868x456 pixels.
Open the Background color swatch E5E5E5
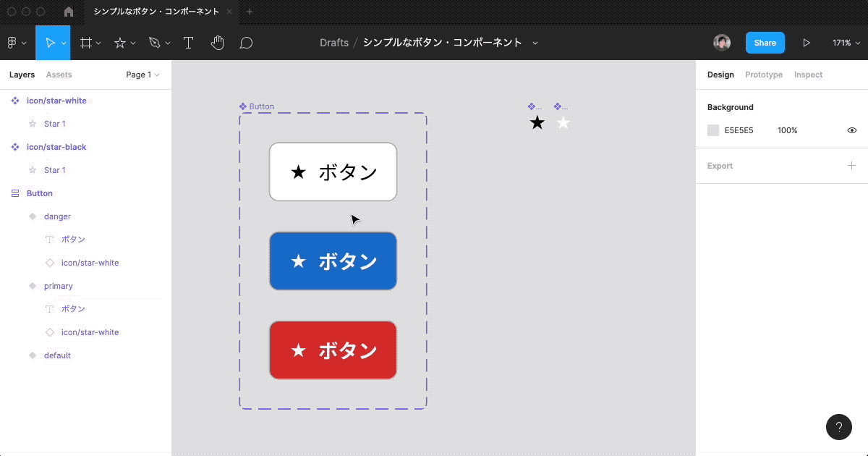click(x=712, y=130)
